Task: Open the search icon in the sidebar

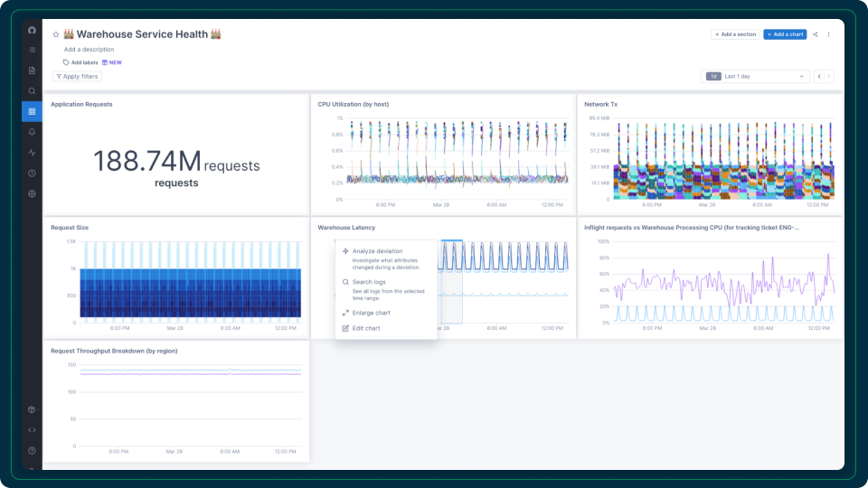Action: click(33, 90)
